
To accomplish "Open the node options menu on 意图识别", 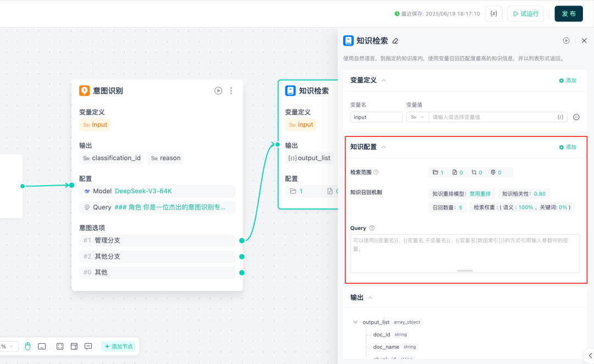I will (x=231, y=90).
